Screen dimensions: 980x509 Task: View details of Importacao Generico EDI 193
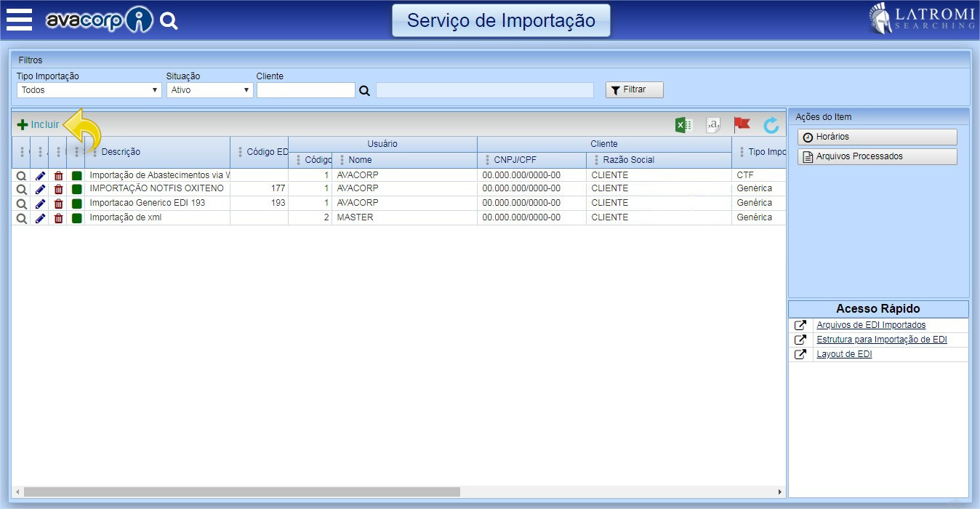pyautogui.click(x=22, y=204)
